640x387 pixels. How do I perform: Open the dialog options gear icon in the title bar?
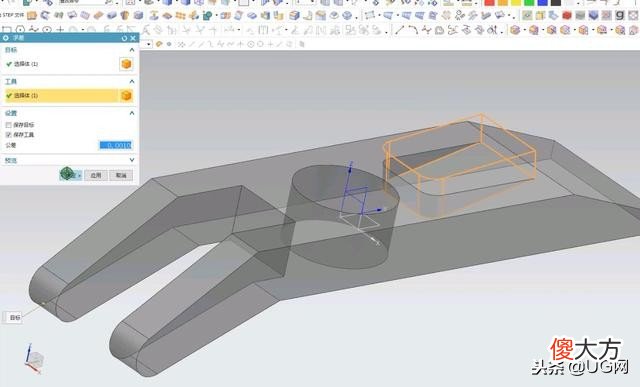(6, 38)
